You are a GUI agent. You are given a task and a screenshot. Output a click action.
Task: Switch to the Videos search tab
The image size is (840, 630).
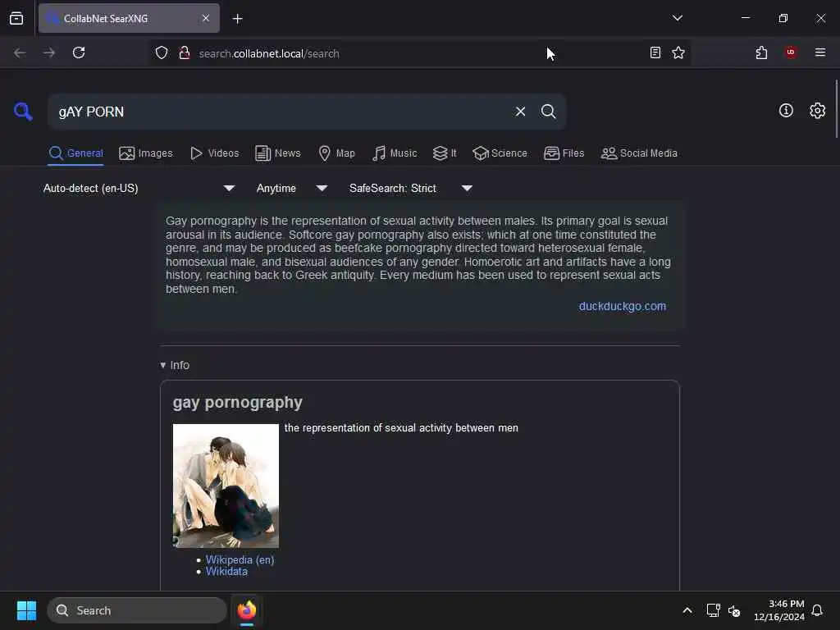pos(214,153)
